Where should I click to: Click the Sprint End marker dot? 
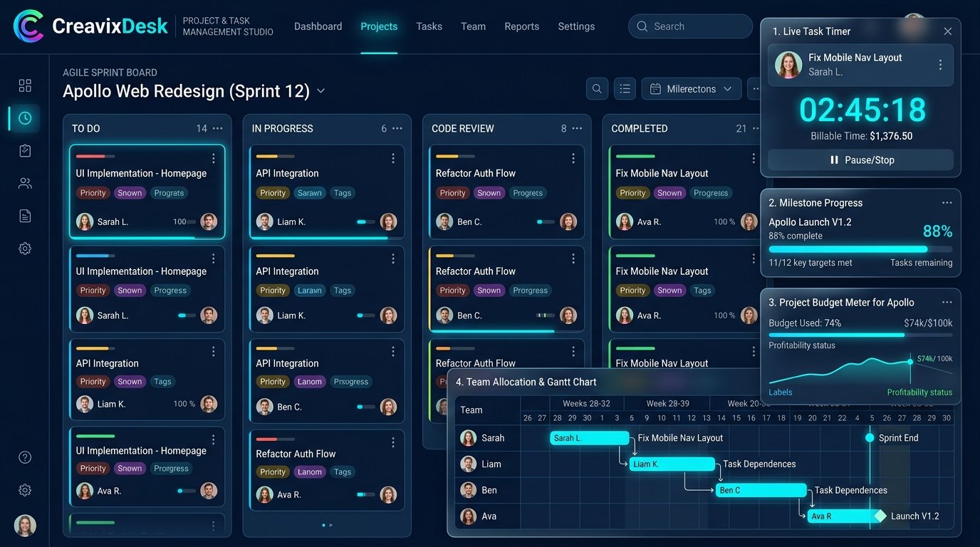pos(870,437)
